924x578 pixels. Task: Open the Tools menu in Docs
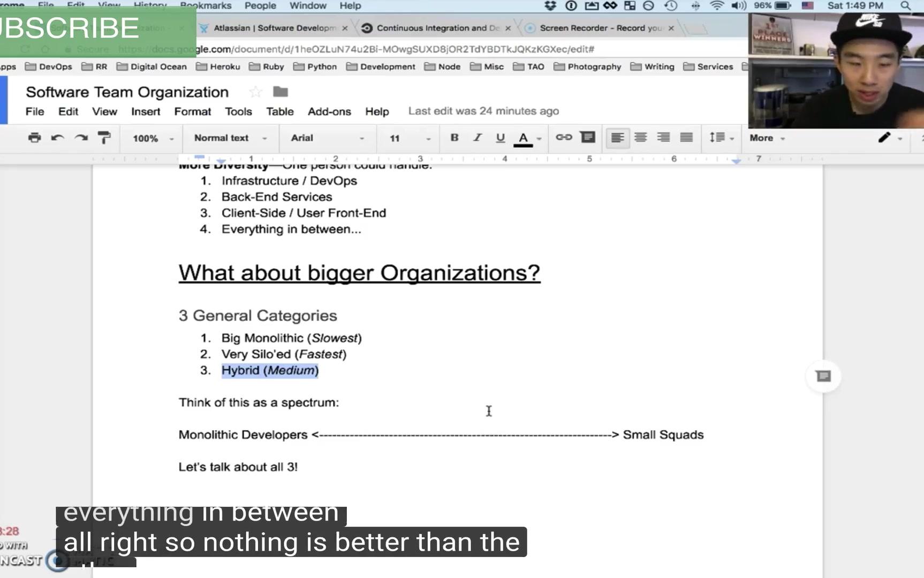click(238, 111)
